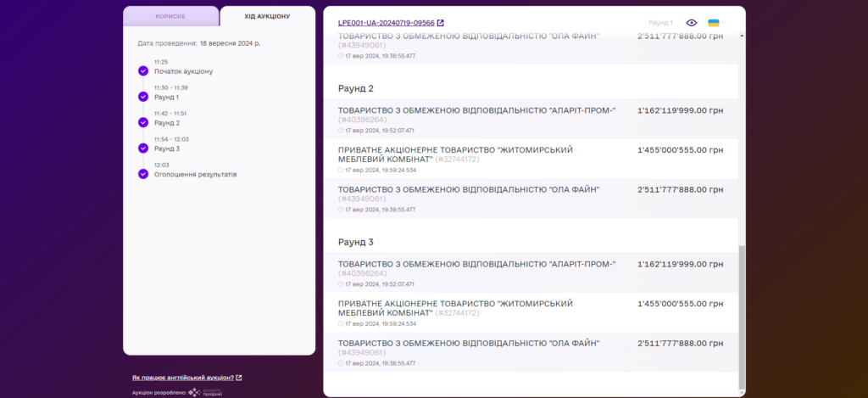This screenshot has width=868, height=398.
Task: Select Раунд 2 in the auction timeline
Action: [167, 123]
